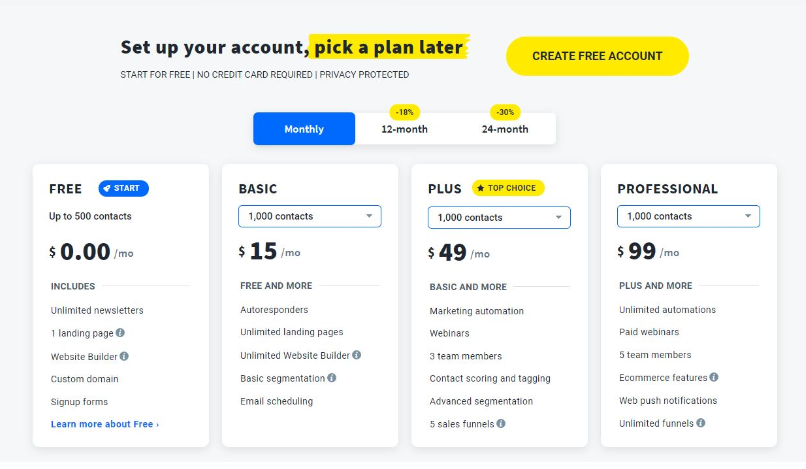Show info for 5 sales funnels
The height and width of the screenshot is (469, 806).
pyautogui.click(x=501, y=423)
